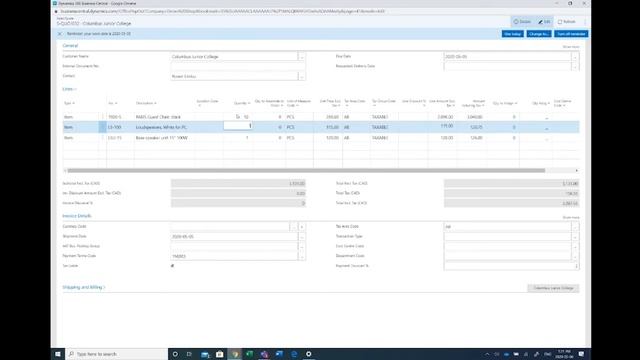Image resolution: width=640 pixels, height=360 pixels.
Task: Open the Due Date calendar picker
Action: coord(575,57)
